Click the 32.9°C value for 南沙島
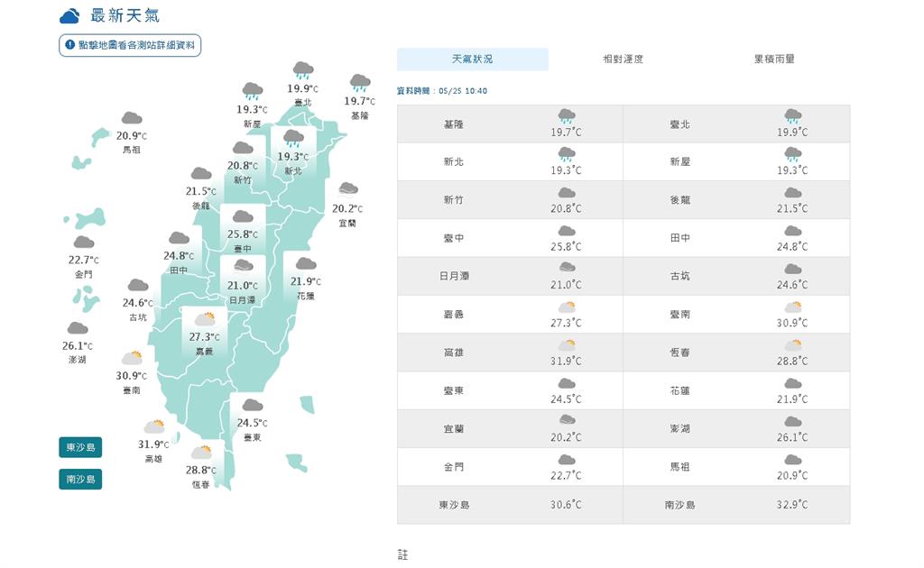Image resolution: width=924 pixels, height=568 pixels. point(792,505)
